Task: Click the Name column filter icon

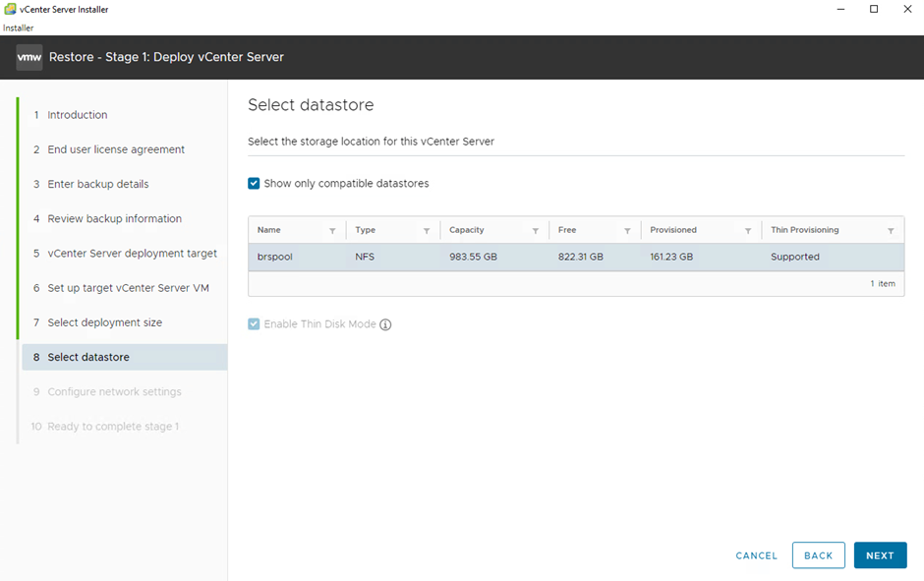Action: pos(332,231)
